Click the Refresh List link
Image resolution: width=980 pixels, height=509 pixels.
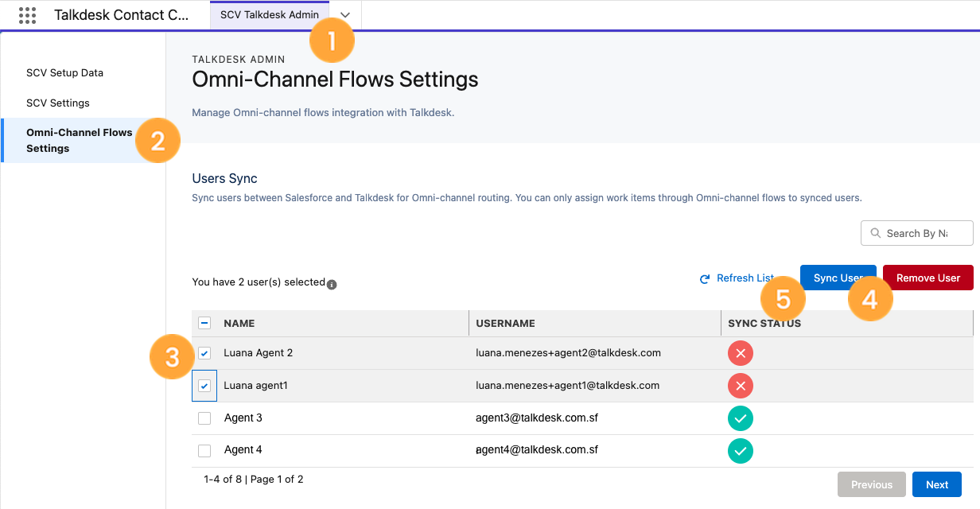[x=737, y=278]
